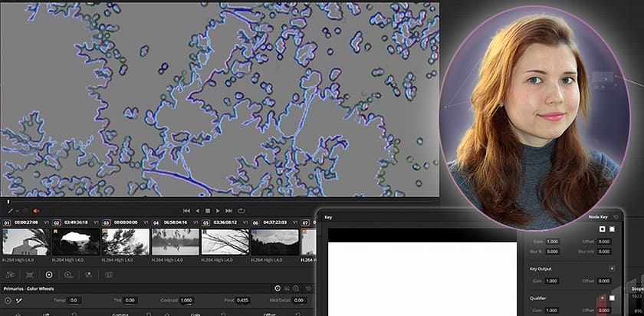Image resolution: width=644 pixels, height=316 pixels.
Task: Open the Color Wheels palette icon
Action: (49, 275)
